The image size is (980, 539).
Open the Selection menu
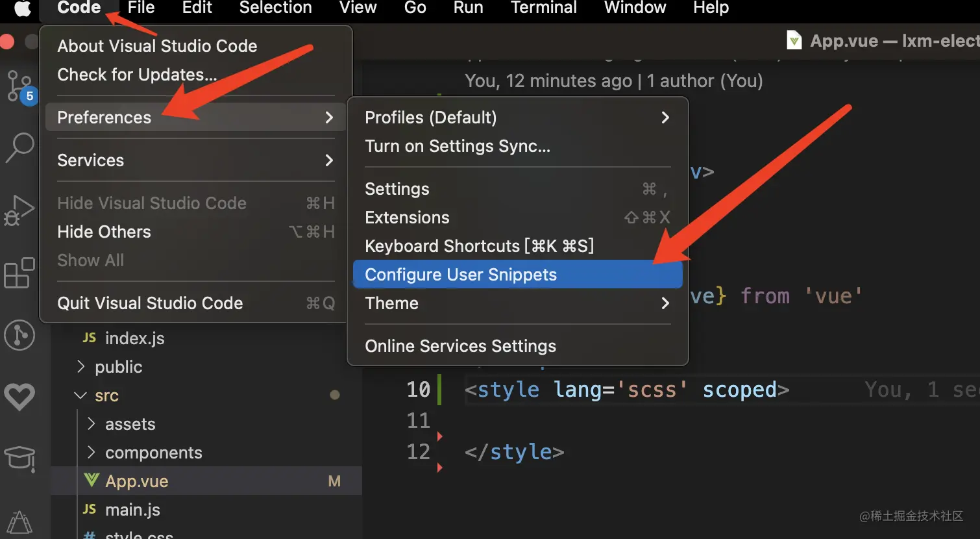[x=275, y=8]
